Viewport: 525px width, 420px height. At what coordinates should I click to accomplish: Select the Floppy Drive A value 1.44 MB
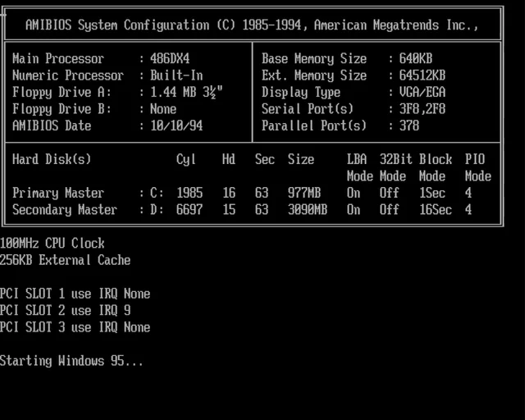point(186,93)
